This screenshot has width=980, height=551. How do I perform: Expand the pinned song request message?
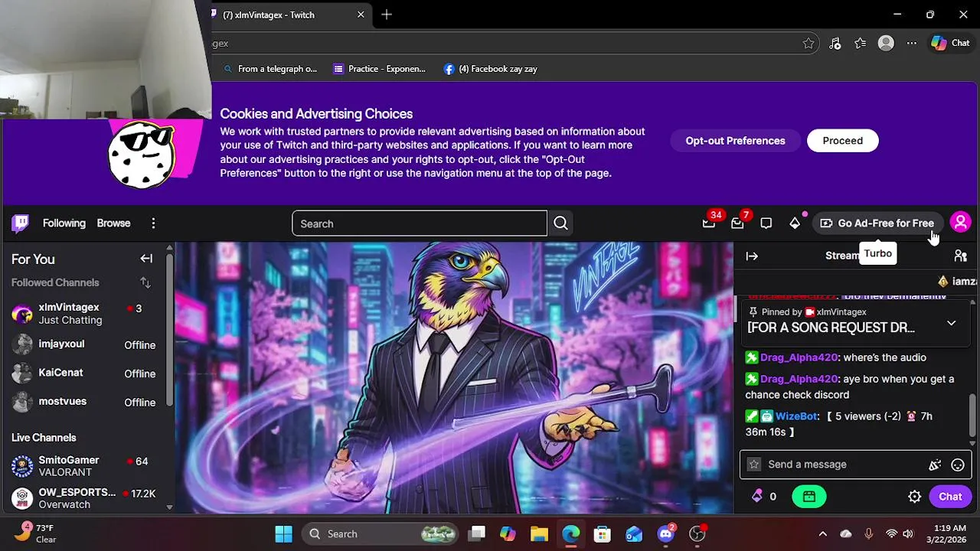(x=951, y=323)
